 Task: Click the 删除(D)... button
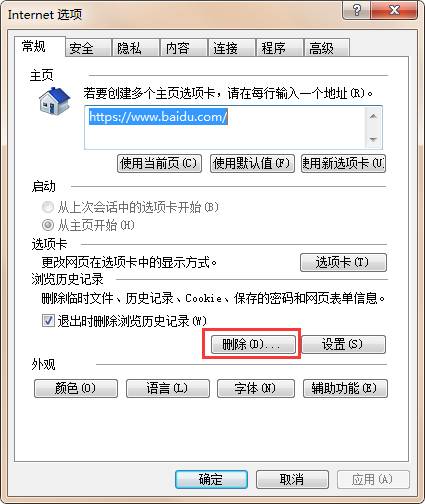coord(253,344)
